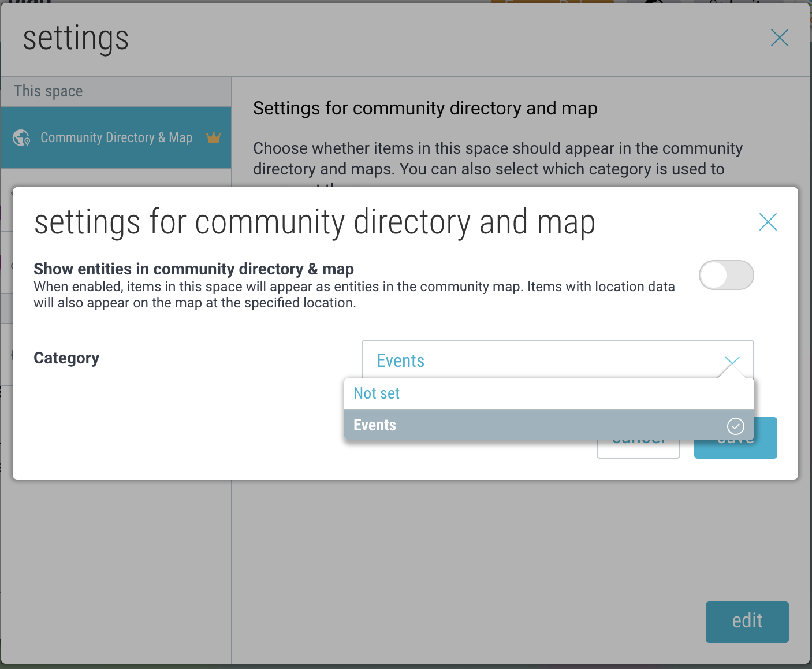The height and width of the screenshot is (669, 812).
Task: Enable Show entities in community directory toggle
Action: click(x=726, y=275)
